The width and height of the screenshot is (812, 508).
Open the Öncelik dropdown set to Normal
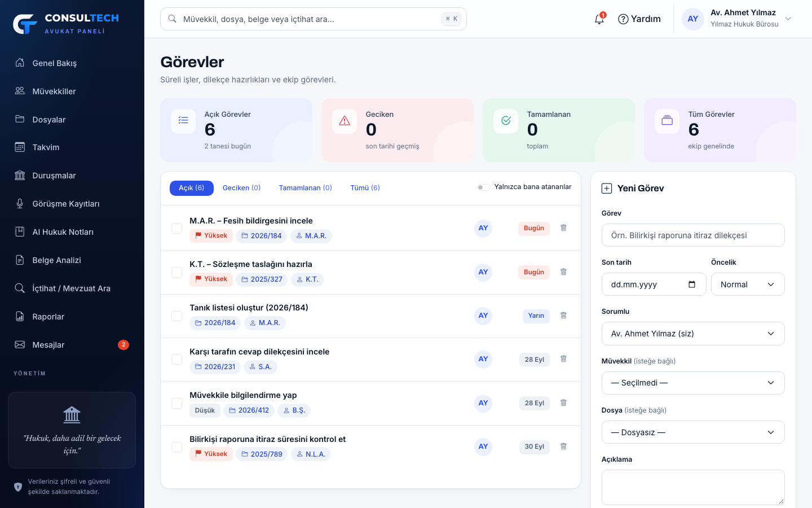748,284
